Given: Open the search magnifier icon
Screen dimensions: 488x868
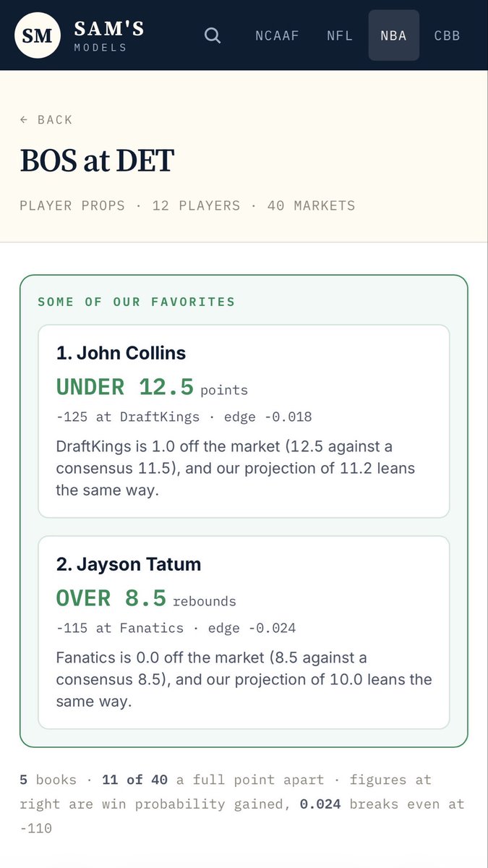Looking at the screenshot, I should [213, 35].
